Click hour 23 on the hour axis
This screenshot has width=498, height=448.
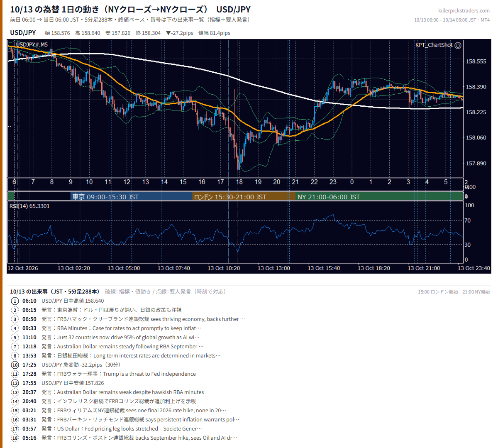[x=333, y=182]
